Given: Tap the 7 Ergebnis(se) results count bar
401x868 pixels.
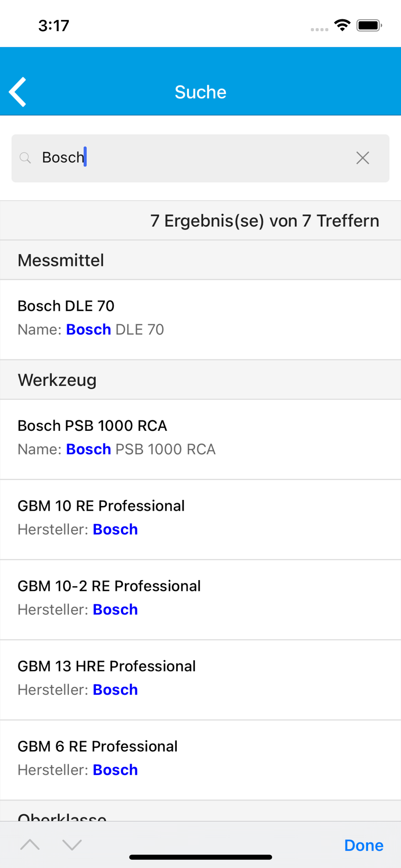Looking at the screenshot, I should click(x=200, y=221).
